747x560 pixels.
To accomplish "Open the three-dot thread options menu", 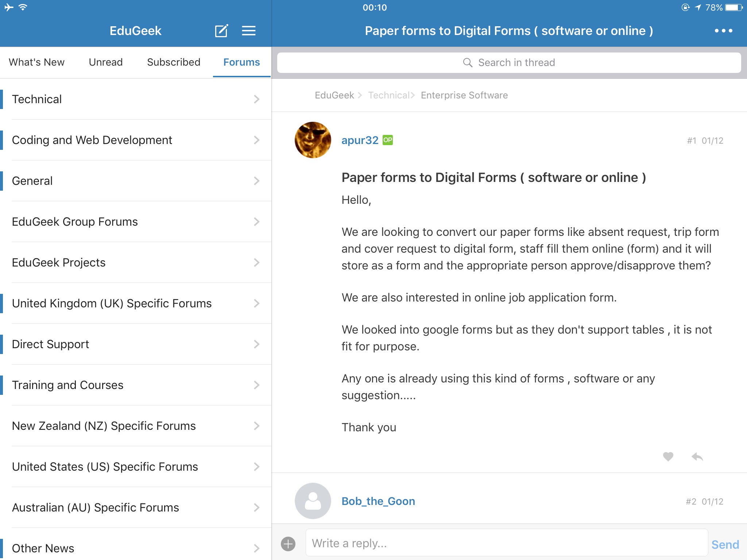I will pos(723,31).
